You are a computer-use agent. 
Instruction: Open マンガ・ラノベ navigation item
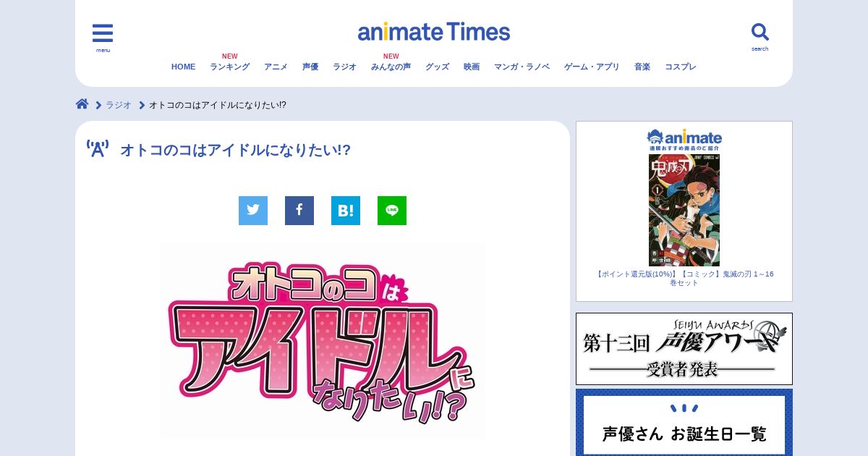[x=522, y=67]
